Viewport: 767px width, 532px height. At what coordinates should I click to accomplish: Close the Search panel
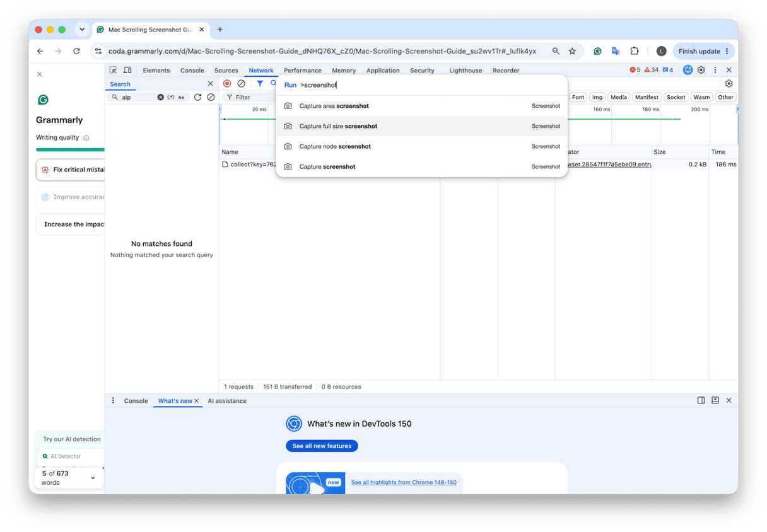[210, 84]
